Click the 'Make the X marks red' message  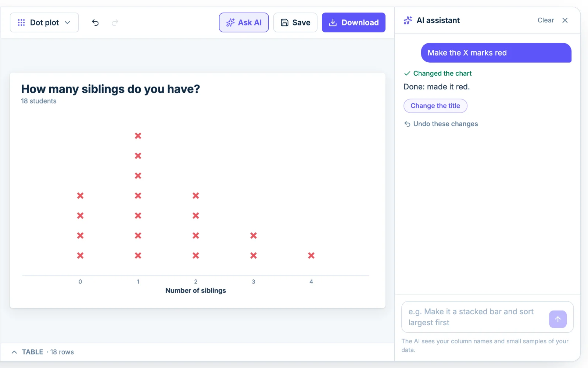(x=496, y=53)
